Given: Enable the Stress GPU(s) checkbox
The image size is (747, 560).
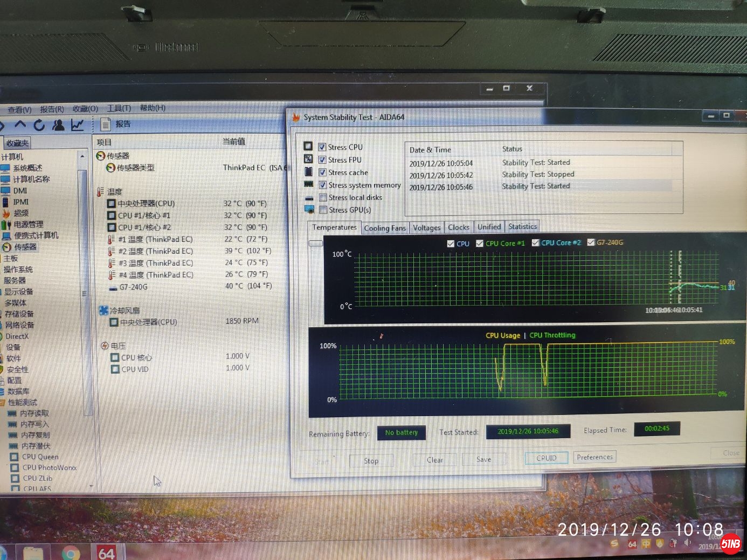Looking at the screenshot, I should pos(323,210).
